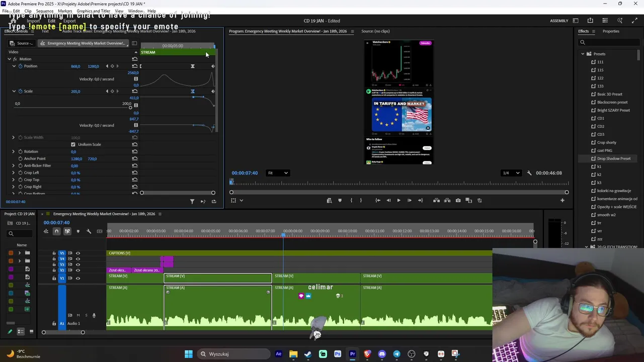Image resolution: width=644 pixels, height=362 pixels.
Task: Click the Export Frame camera icon
Action: [458, 201]
